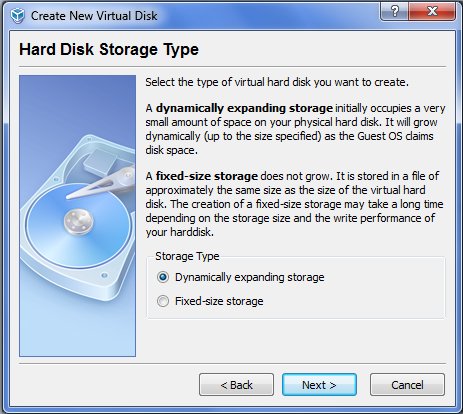
Task: Continue with the Next > button
Action: [x=319, y=385]
